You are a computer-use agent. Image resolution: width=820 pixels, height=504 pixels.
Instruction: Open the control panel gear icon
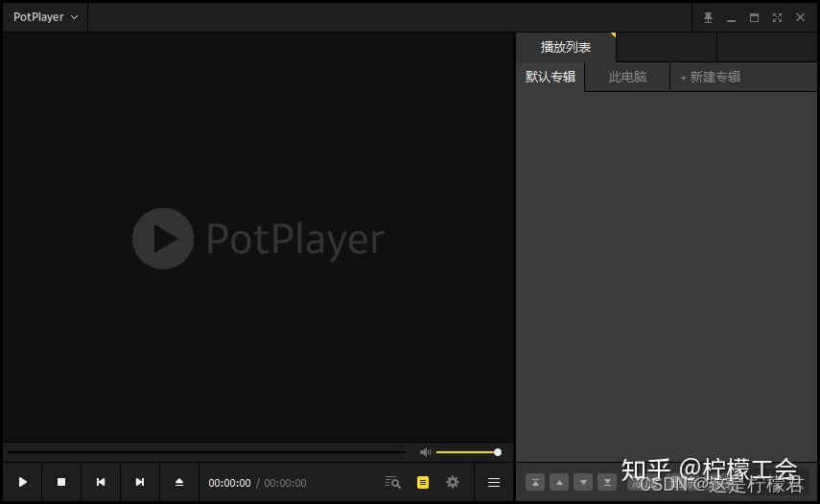[453, 483]
